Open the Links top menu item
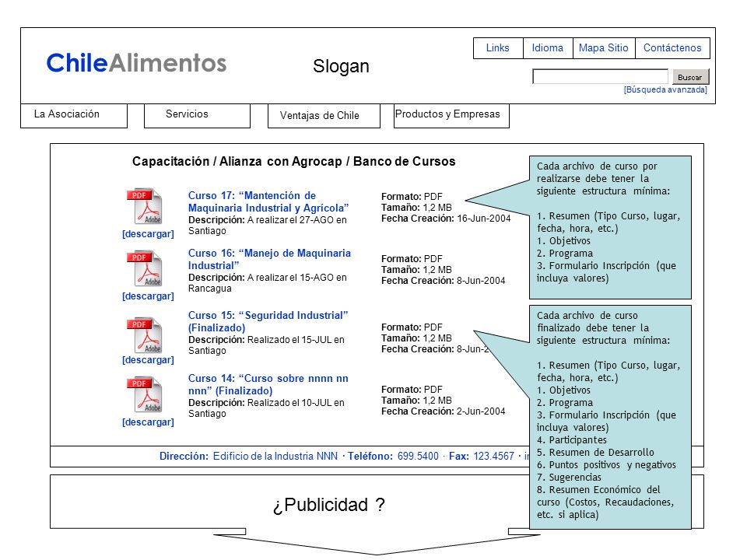Viewport: 747px width, 560px height. pos(498,48)
